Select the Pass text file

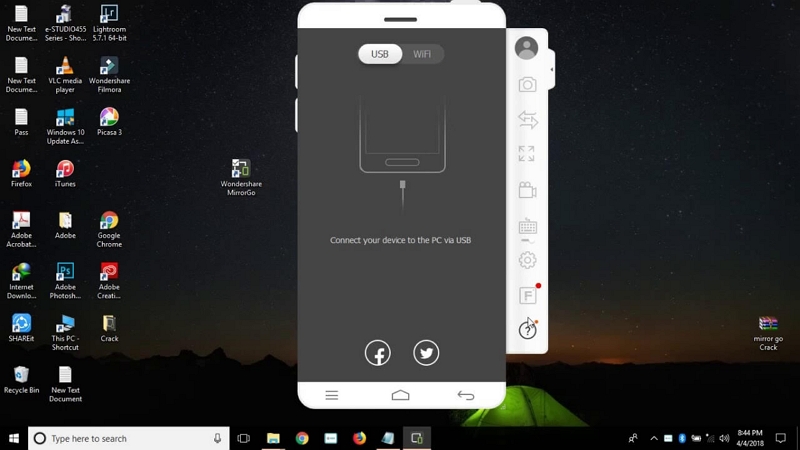tap(21, 121)
